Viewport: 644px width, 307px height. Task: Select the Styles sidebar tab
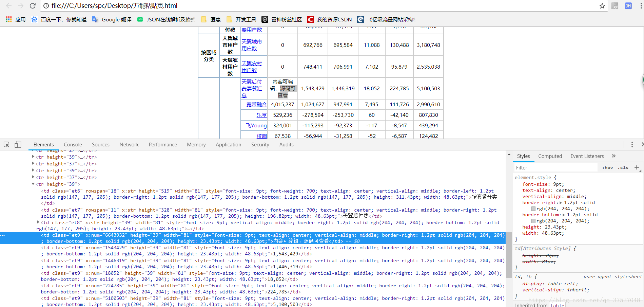523,156
